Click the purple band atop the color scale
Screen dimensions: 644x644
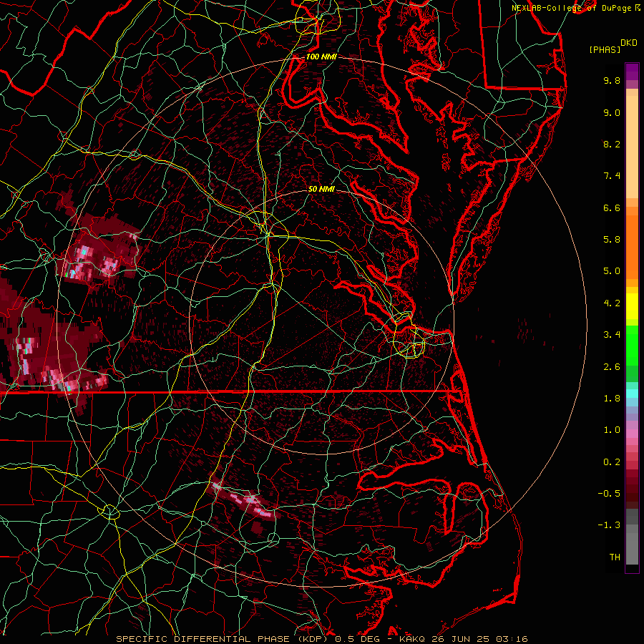pyautogui.click(x=632, y=72)
